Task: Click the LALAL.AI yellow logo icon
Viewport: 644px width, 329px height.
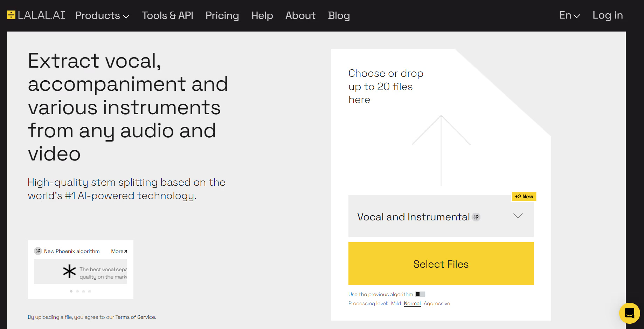Action: [11, 15]
